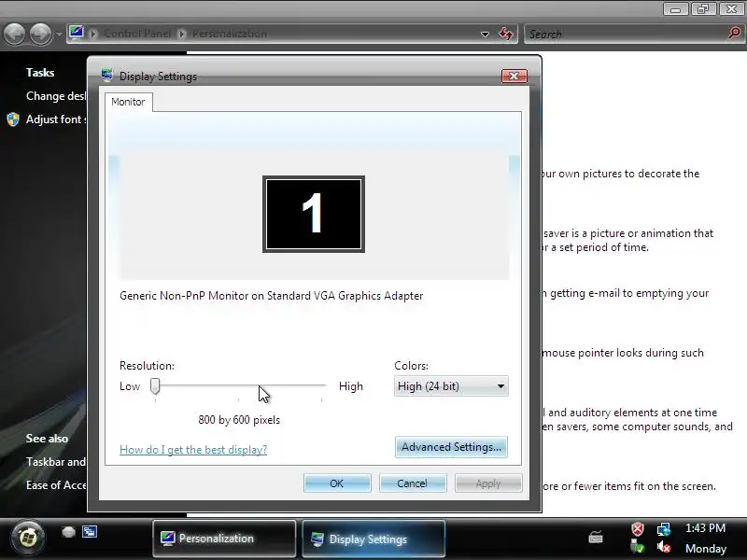Click Show Desktop quick launch icon
The height and width of the screenshot is (560, 747).
(68, 532)
